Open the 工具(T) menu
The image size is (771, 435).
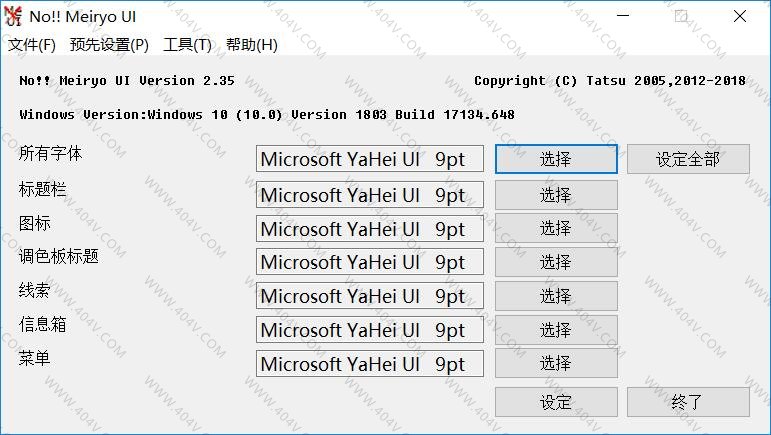187,45
